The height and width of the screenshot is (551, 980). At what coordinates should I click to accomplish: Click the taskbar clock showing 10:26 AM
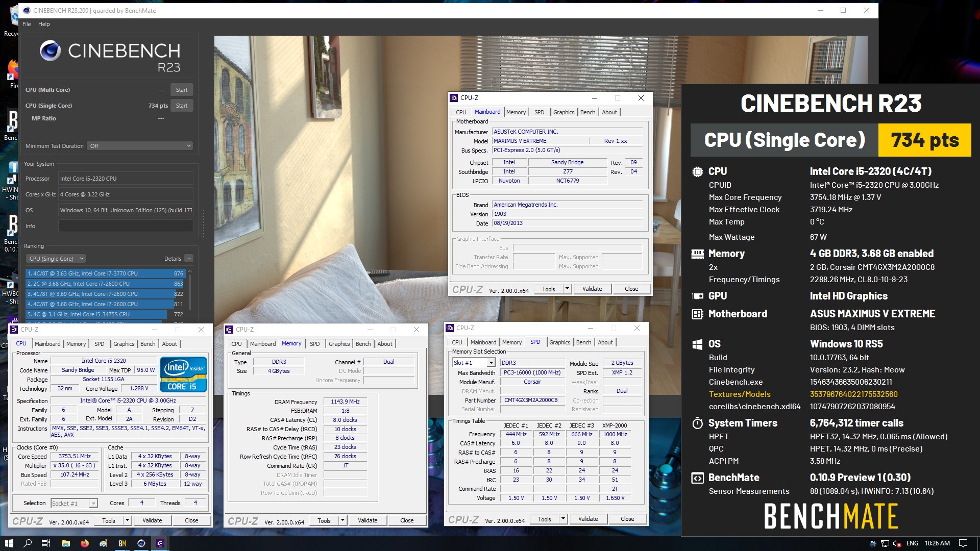tap(937, 543)
